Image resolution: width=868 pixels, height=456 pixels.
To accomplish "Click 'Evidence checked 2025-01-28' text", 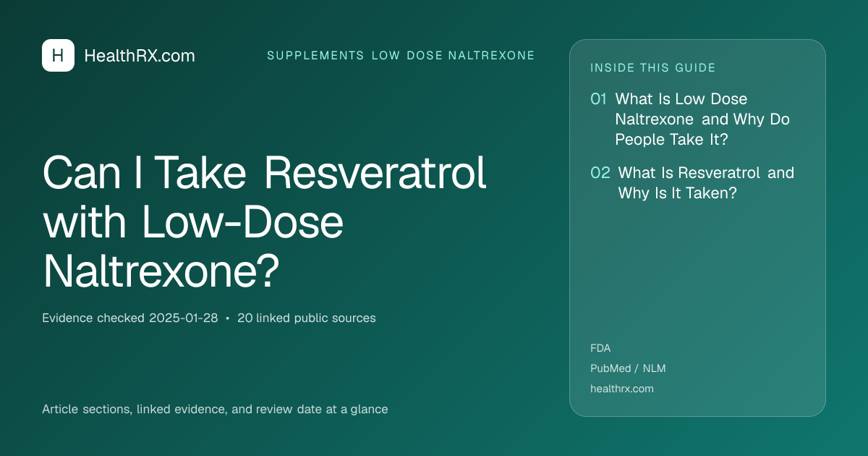I will (x=130, y=318).
